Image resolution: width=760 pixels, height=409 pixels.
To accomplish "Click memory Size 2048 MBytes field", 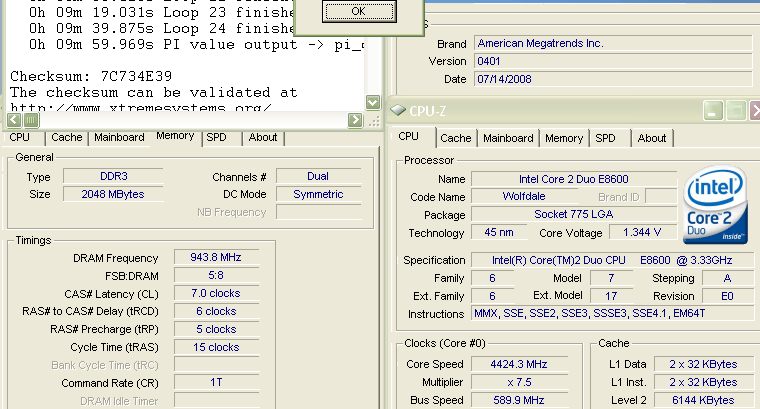I will click(113, 194).
